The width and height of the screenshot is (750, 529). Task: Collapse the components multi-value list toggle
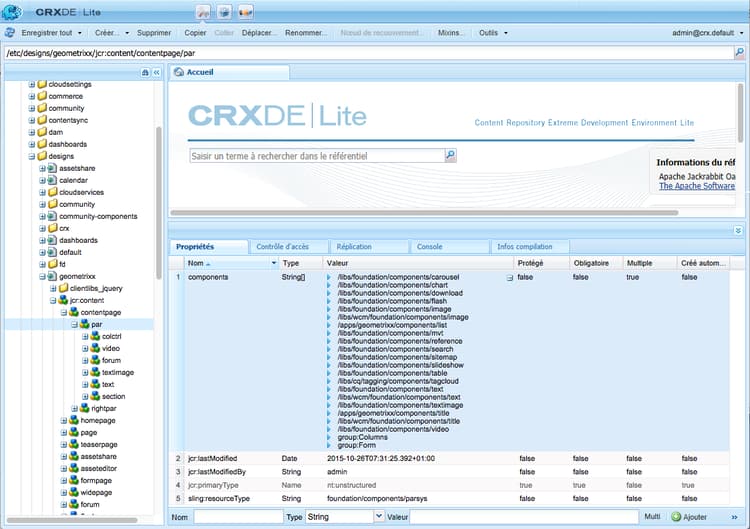point(509,277)
